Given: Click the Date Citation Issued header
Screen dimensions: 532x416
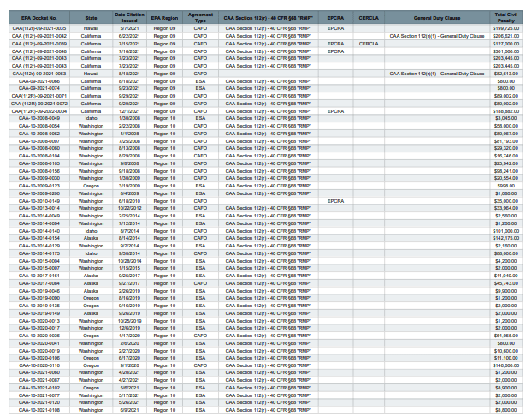Looking at the screenshot, I should click(129, 16).
